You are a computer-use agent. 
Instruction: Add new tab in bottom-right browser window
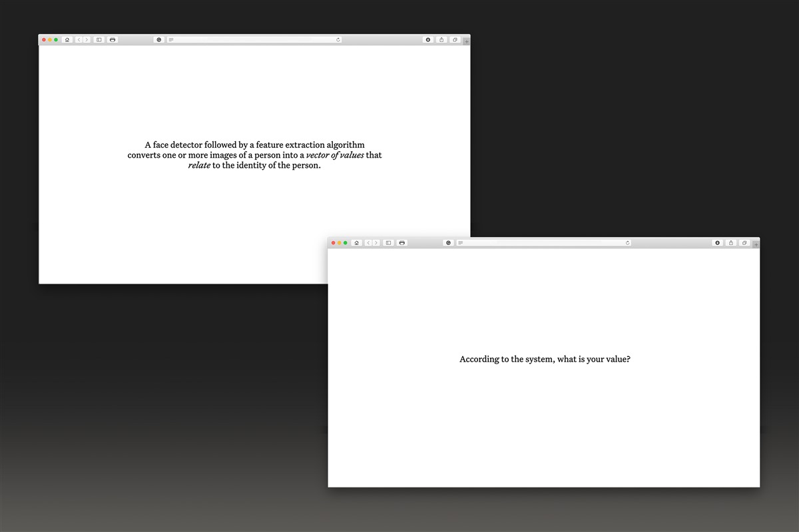756,244
